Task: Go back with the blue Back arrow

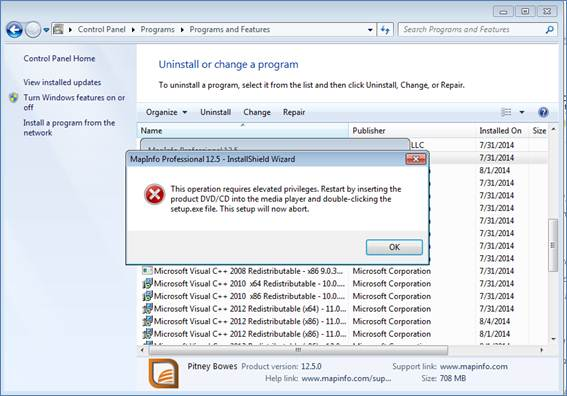Action: point(14,30)
